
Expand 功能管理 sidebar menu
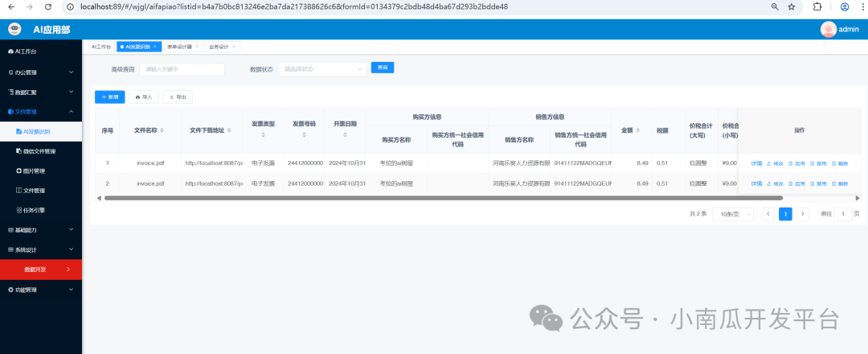(41, 290)
